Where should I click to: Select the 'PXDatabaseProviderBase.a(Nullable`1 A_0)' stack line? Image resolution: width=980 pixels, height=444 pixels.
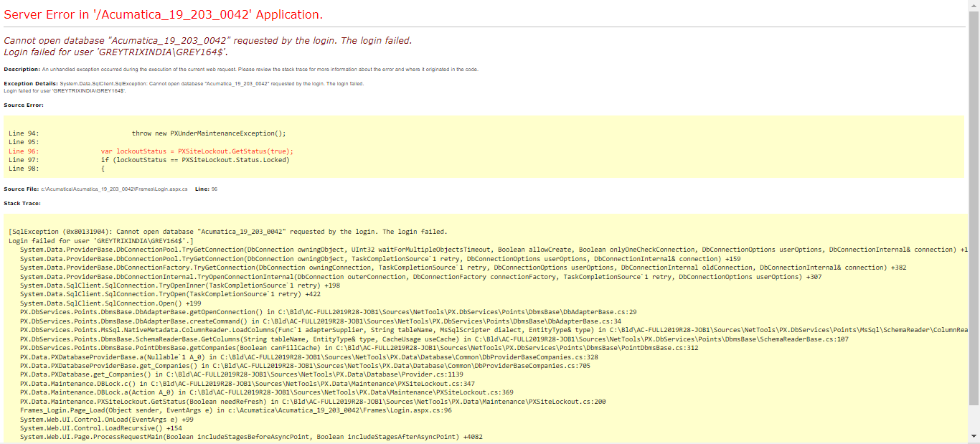click(x=309, y=357)
